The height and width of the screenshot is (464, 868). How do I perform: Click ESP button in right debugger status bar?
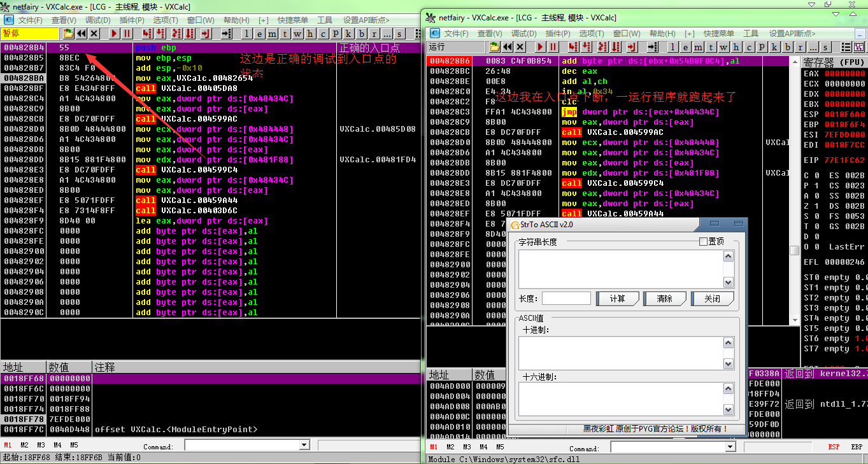tap(834, 447)
